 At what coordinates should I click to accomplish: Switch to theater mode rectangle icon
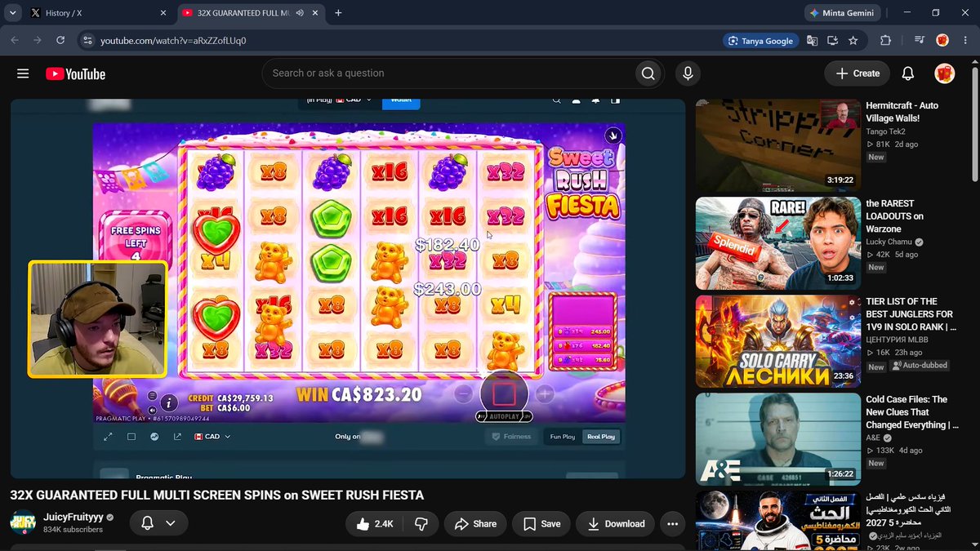pyautogui.click(x=131, y=437)
